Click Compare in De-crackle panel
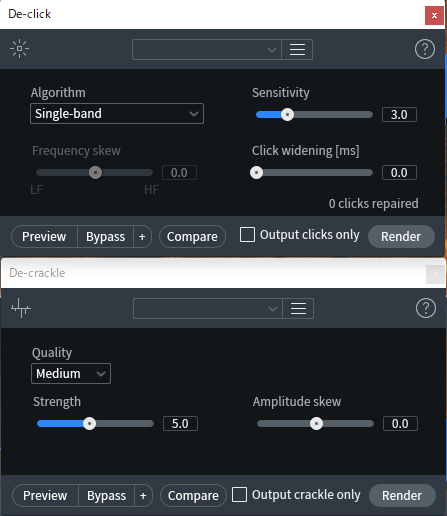Screen dimensions: 447x516 click(x=193, y=496)
